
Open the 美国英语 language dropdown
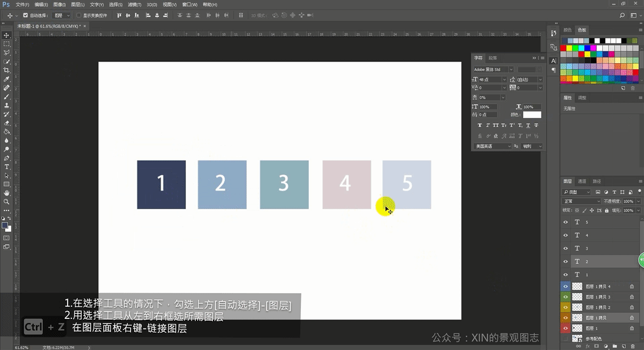(493, 146)
